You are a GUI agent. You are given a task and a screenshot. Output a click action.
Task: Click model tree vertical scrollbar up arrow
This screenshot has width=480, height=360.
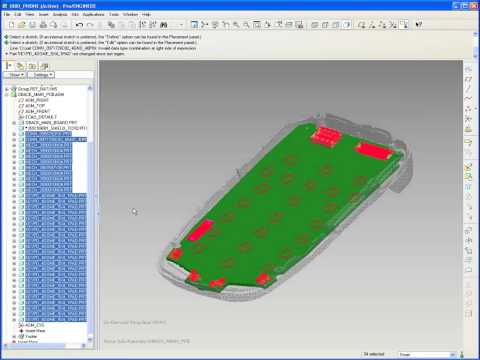pos(90,88)
